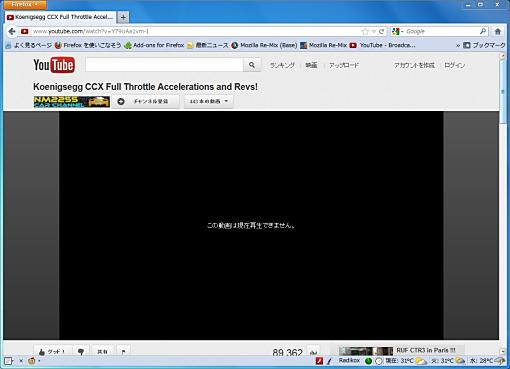The width and height of the screenshot is (510, 369).
Task: Click the 89,362 view count
Action: tap(287, 352)
